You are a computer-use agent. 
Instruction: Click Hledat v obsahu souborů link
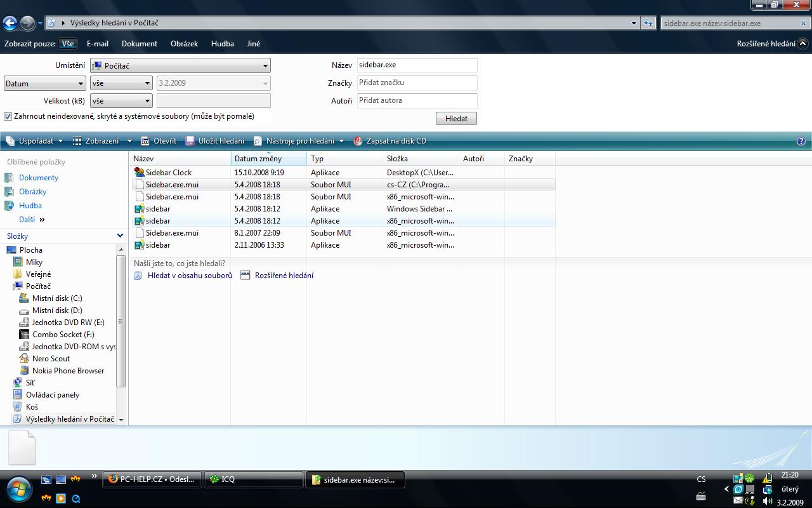[x=189, y=276]
